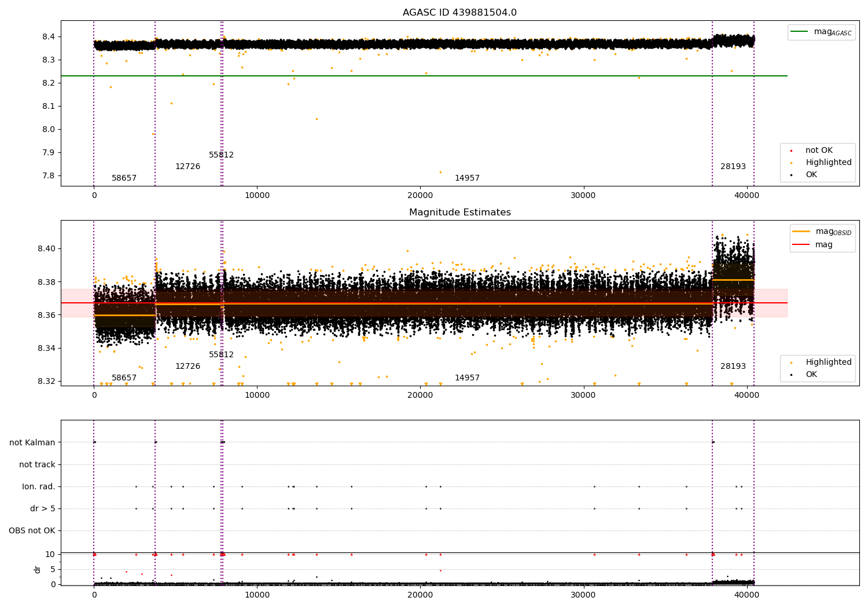The height and width of the screenshot is (608, 868).
Task: Click x-tick 40000 under the top plot
Action: click(x=746, y=195)
